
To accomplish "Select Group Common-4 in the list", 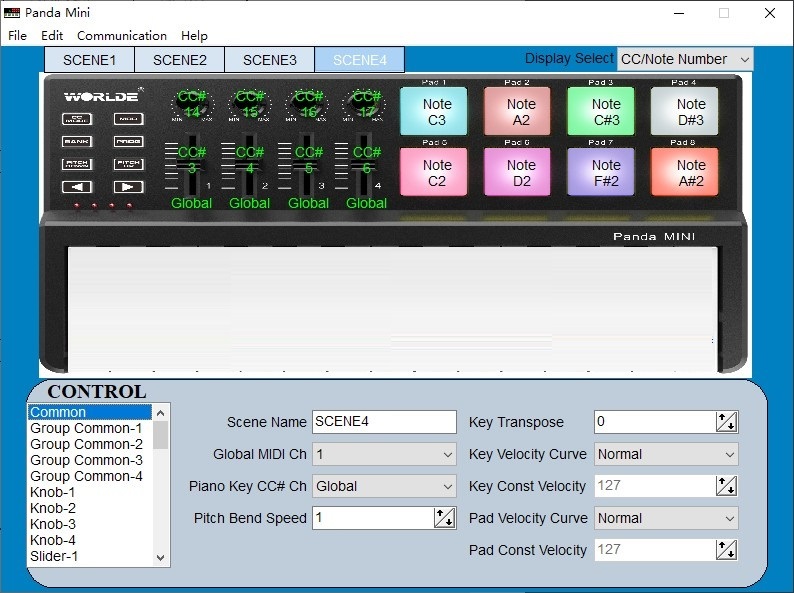I will [90, 476].
